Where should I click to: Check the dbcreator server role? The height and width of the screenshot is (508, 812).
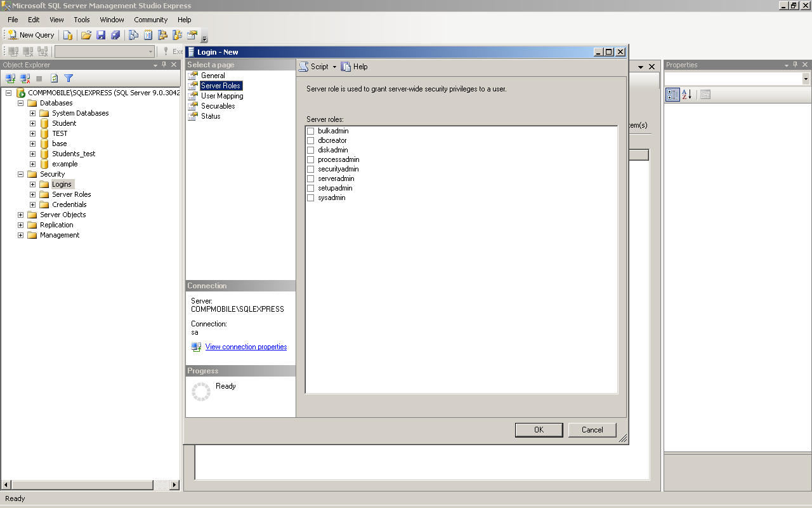coord(311,140)
